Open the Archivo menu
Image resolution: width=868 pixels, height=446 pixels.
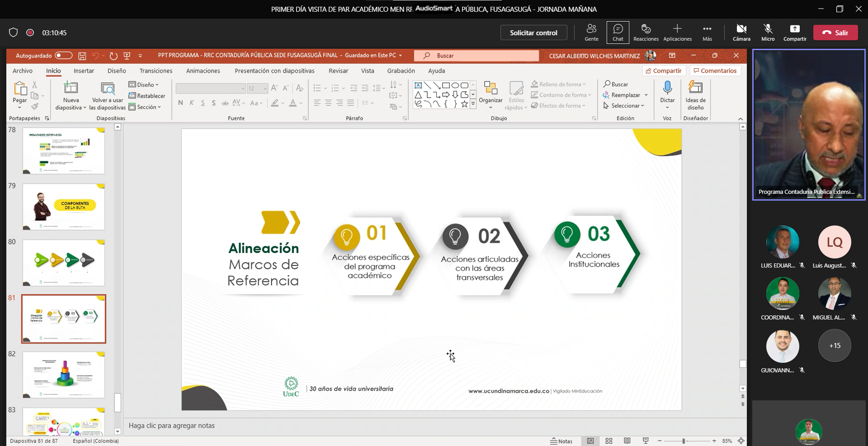point(23,71)
